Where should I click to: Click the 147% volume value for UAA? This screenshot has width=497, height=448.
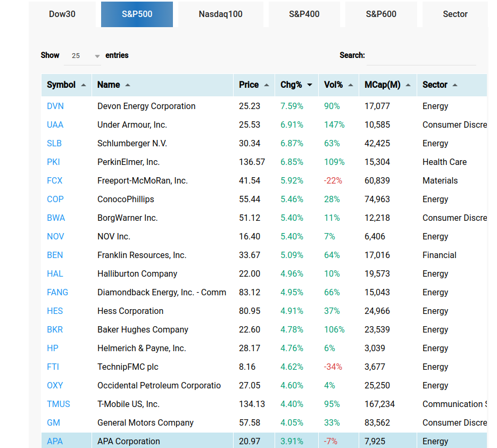[x=334, y=125]
